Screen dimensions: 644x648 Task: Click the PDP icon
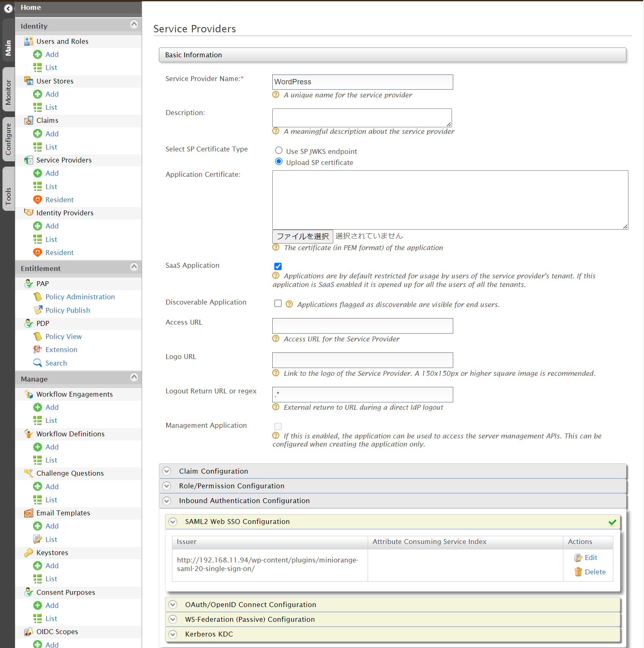[x=29, y=323]
